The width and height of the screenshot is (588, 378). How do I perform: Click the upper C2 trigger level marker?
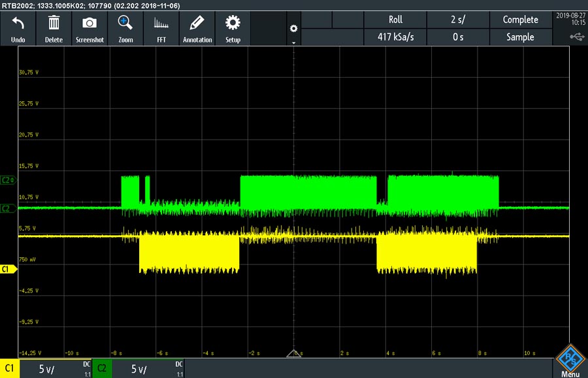8,180
